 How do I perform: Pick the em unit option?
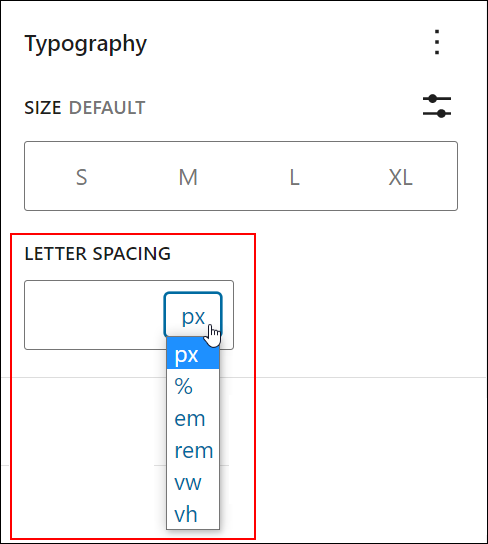click(193, 418)
